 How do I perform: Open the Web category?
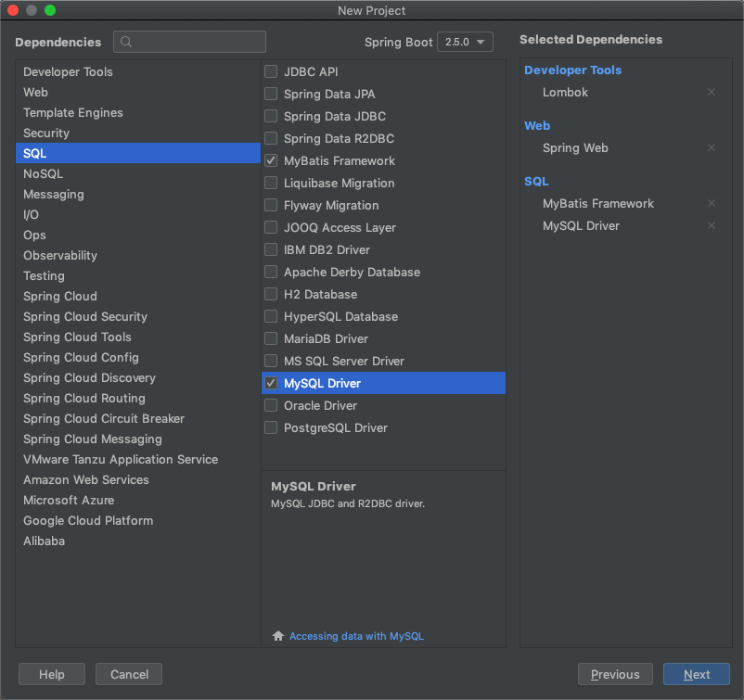(138, 92)
